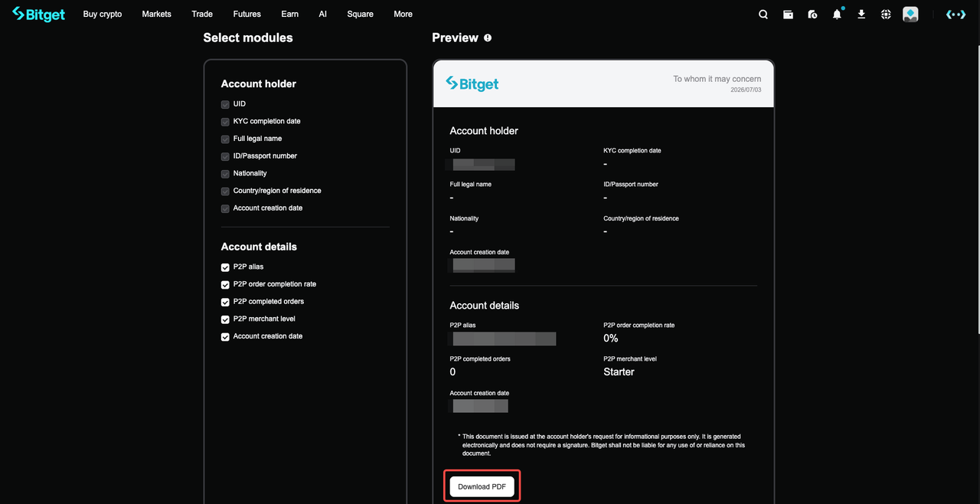Open the language globe icon
Screen dimensions: 980x504
[886, 14]
